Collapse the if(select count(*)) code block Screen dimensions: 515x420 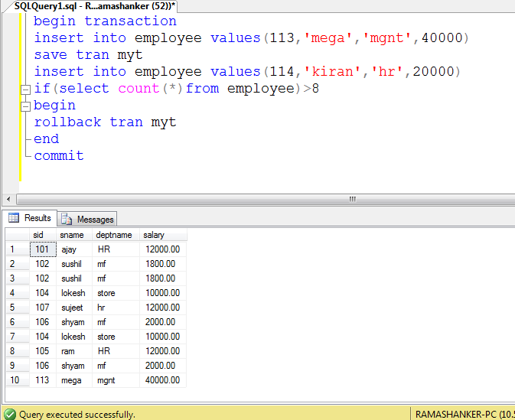coord(25,90)
